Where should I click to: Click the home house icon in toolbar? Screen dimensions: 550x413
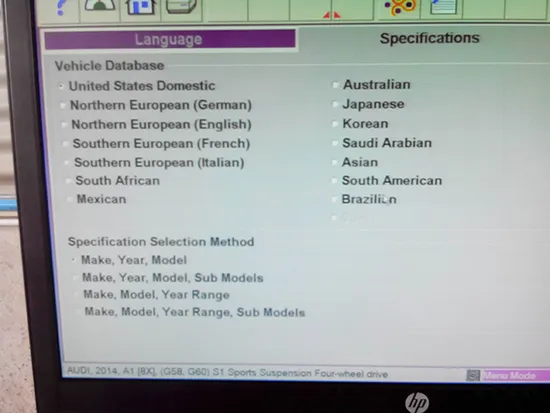click(x=141, y=7)
